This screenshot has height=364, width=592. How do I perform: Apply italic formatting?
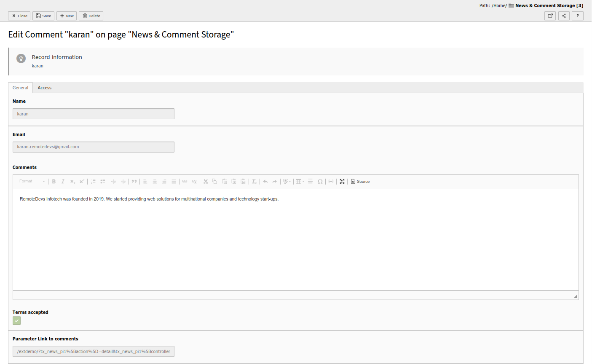63,181
